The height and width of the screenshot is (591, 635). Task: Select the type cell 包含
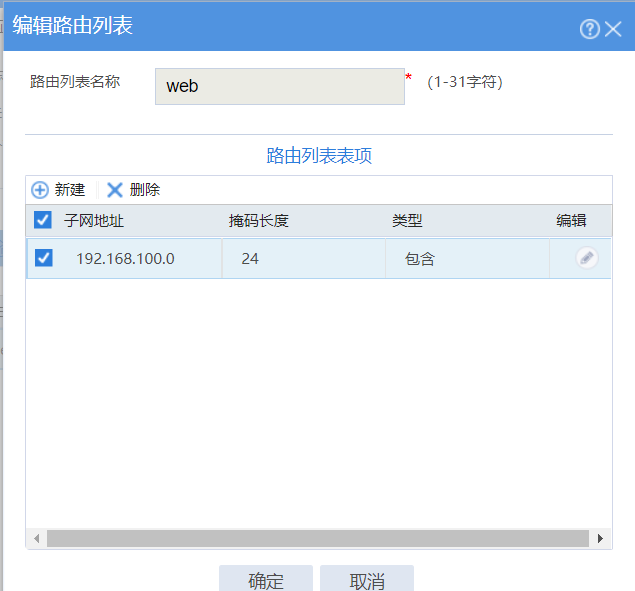point(420,259)
